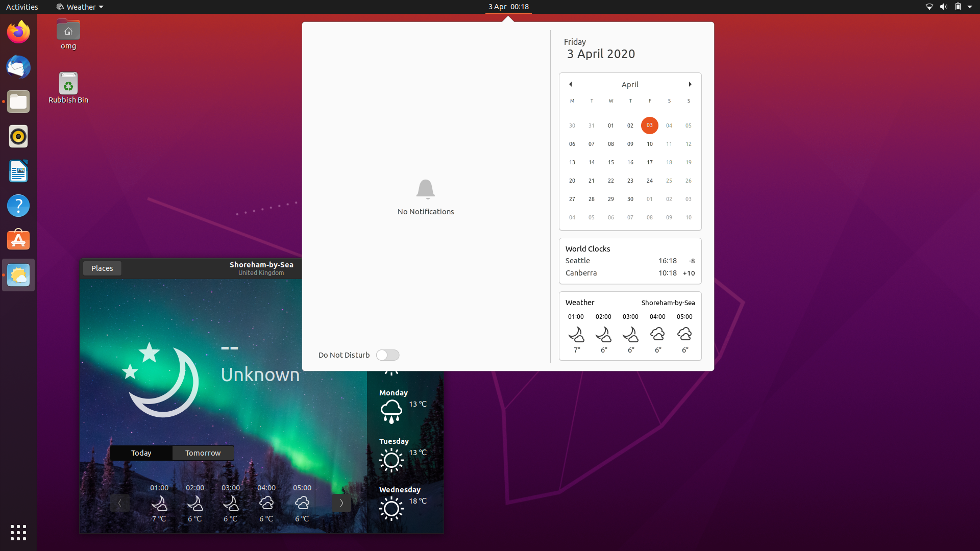The height and width of the screenshot is (551, 980).
Task: Go to the next month in the calendar
Action: [690, 84]
